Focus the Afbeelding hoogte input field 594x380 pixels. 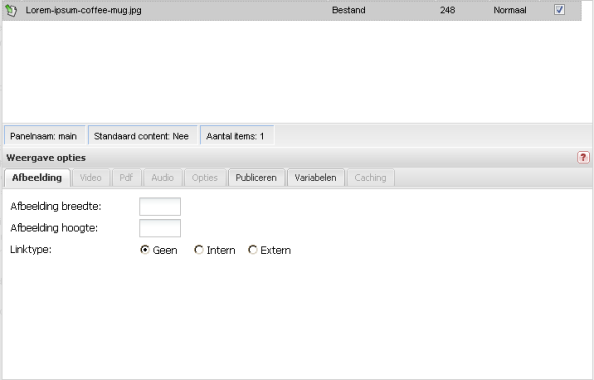160,228
